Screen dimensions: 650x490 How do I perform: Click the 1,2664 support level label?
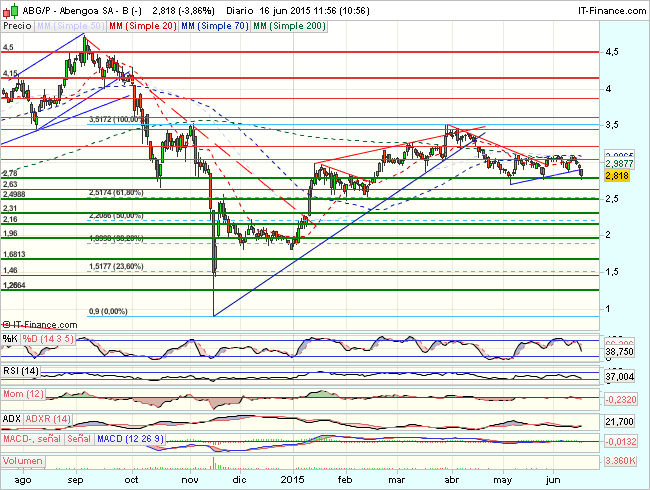coord(14,285)
